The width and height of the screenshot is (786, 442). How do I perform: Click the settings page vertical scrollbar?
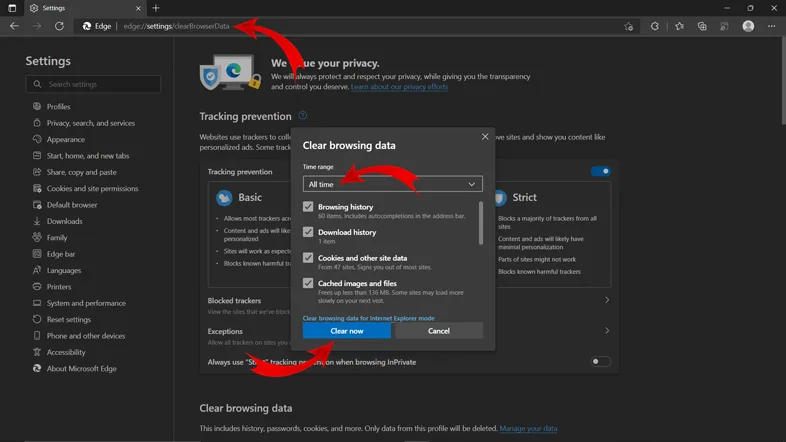pyautogui.click(x=782, y=80)
